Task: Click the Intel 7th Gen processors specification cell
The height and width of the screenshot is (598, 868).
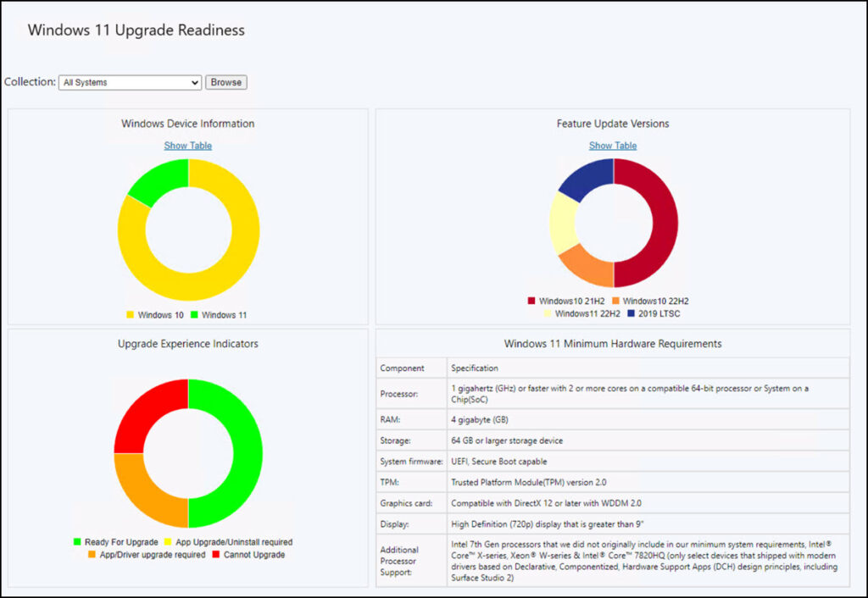Action: coord(648,561)
